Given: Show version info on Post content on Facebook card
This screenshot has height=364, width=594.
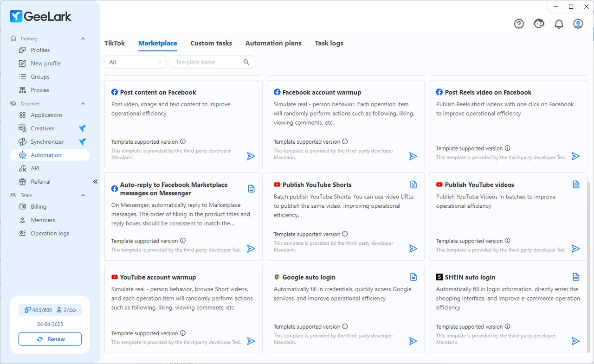Looking at the screenshot, I should (183, 141).
